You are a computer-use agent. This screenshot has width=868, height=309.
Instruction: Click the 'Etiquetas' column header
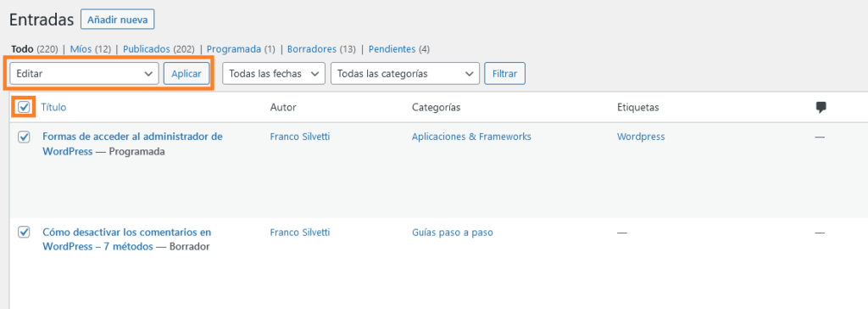[x=638, y=107]
